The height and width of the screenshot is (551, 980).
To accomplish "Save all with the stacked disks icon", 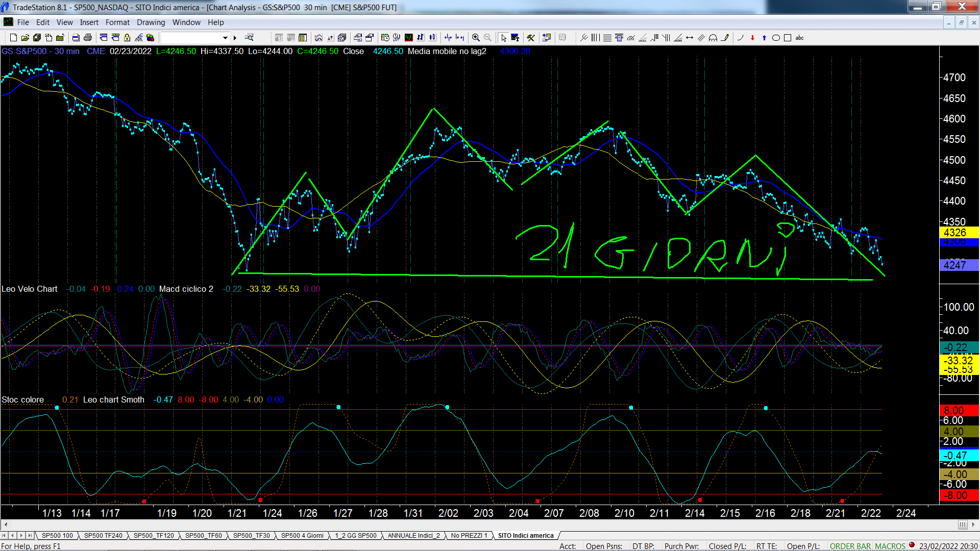I will coord(37,37).
